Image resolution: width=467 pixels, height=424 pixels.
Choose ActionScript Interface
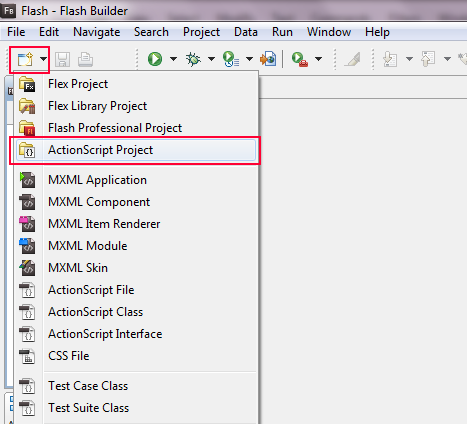(136, 334)
